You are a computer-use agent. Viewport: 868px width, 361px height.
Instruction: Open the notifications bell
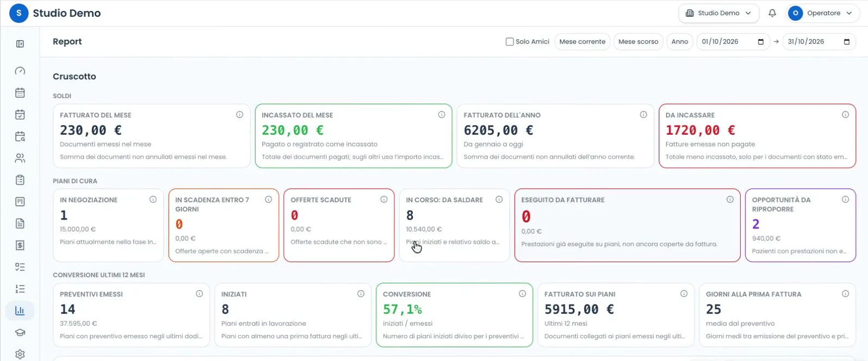pos(772,13)
